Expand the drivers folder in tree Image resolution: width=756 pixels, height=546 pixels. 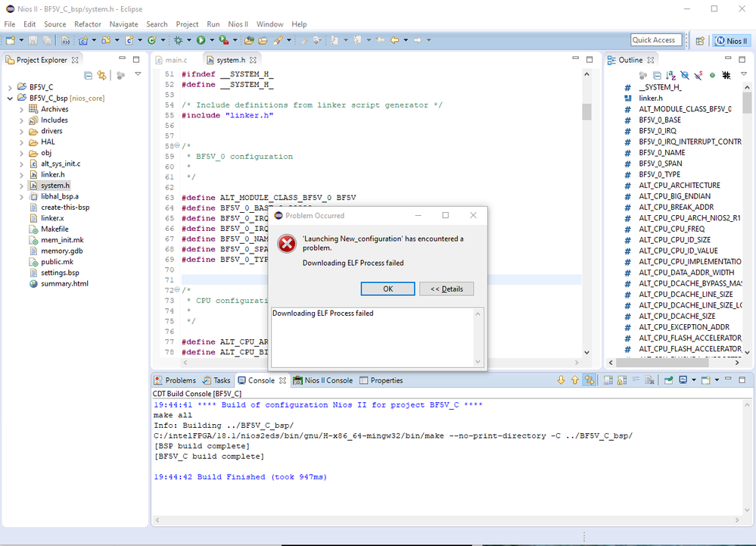[x=22, y=131]
